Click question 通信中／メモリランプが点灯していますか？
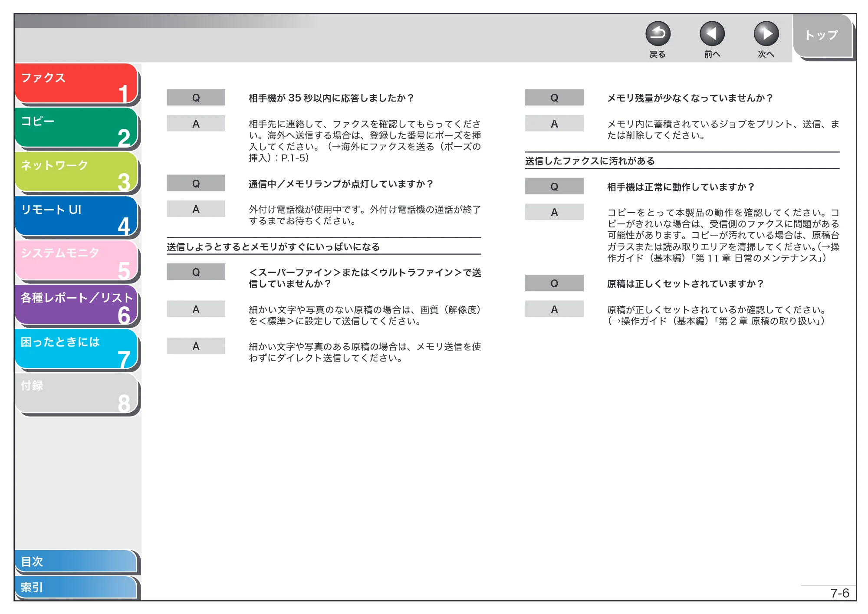868x614 pixels. pos(341,184)
